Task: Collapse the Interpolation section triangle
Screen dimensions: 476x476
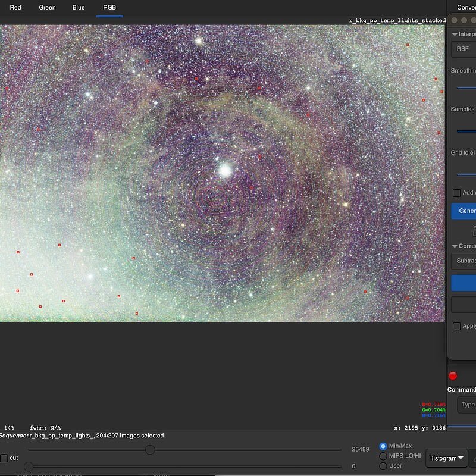Action: tap(455, 34)
